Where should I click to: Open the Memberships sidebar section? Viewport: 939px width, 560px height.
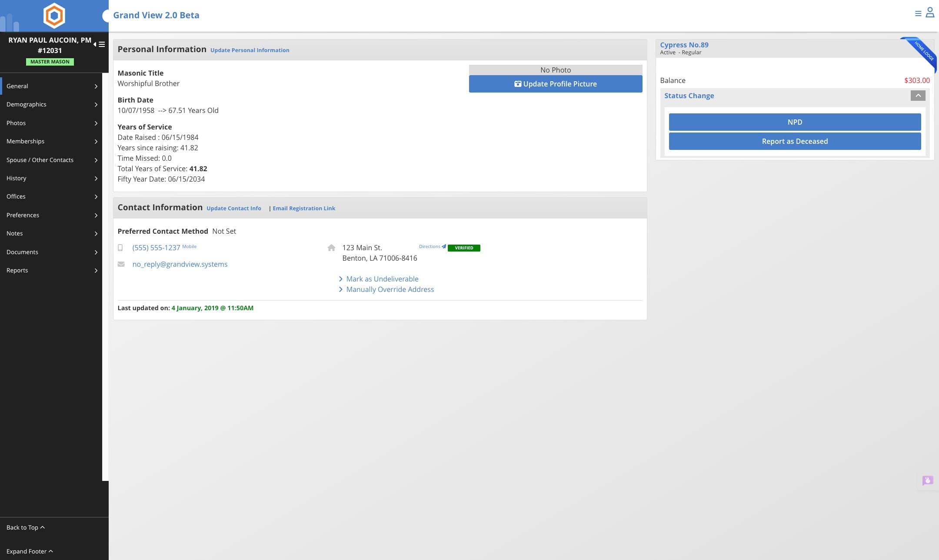51,141
